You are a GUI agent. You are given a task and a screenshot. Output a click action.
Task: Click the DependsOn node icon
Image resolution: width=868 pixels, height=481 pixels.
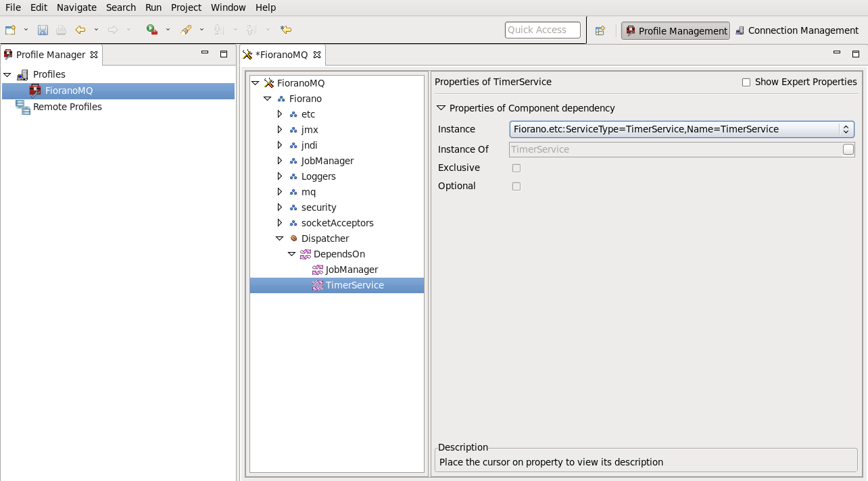[x=306, y=254]
